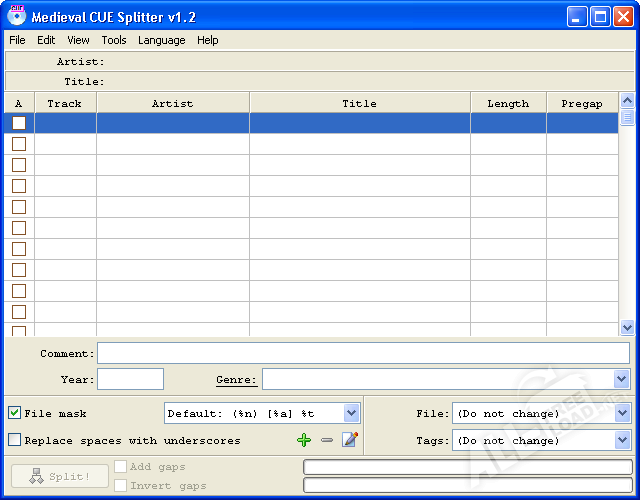Image resolution: width=640 pixels, height=500 pixels.
Task: Click the scroll down arrow in track list
Action: pos(627,327)
